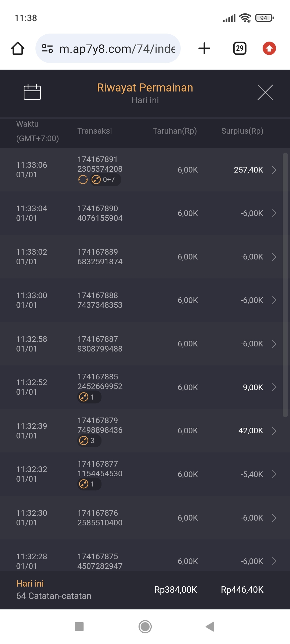Expand the -5,40K surplus transaction row
The height and width of the screenshot is (644, 290).
point(274,474)
